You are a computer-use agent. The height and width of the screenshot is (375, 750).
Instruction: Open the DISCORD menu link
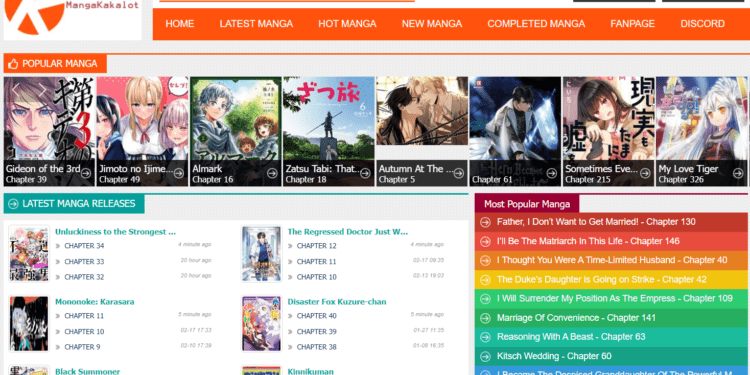pyautogui.click(x=703, y=24)
